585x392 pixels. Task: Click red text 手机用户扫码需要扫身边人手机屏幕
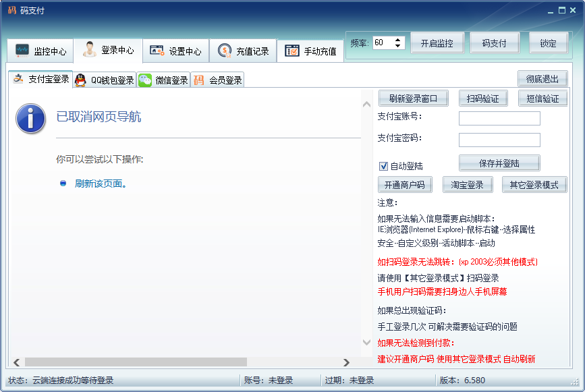(442, 291)
